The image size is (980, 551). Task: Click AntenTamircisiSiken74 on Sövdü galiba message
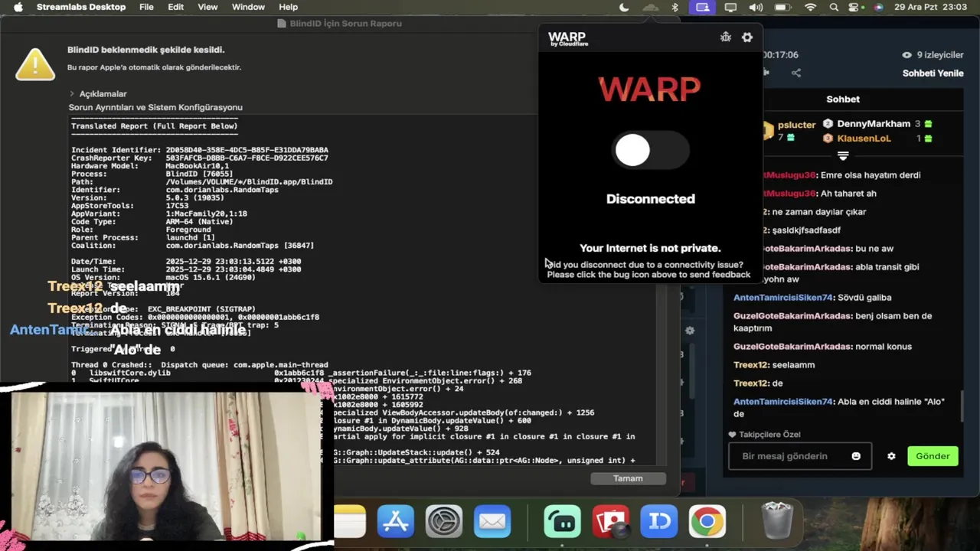782,298
